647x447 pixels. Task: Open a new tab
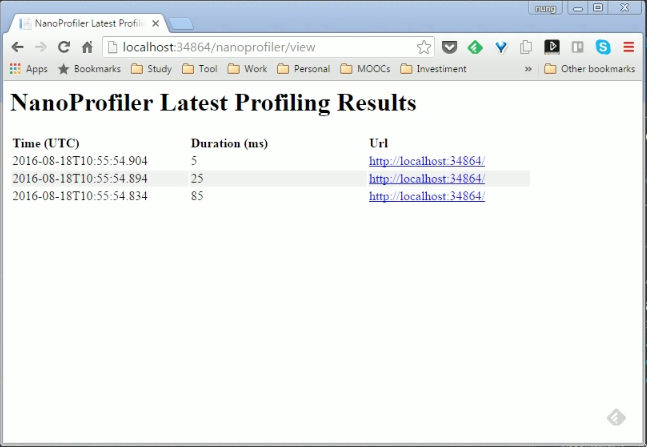pos(181,24)
